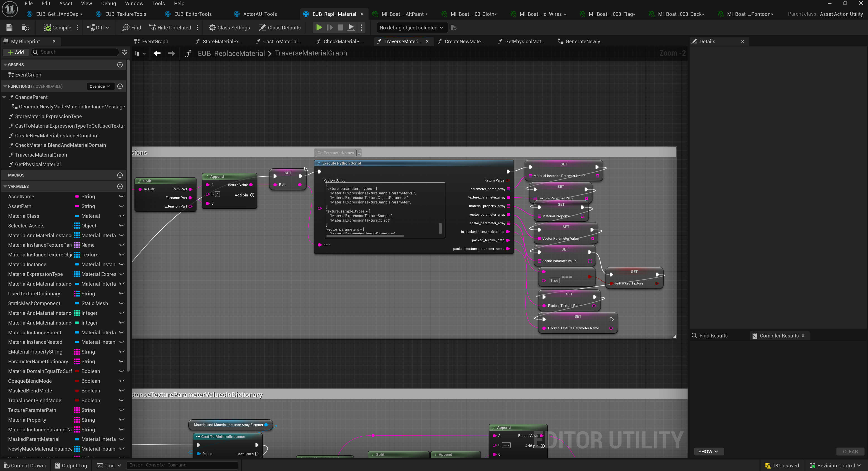Screen dimensions: 868x471
Task: Open the Tools menu
Action: click(x=158, y=3)
